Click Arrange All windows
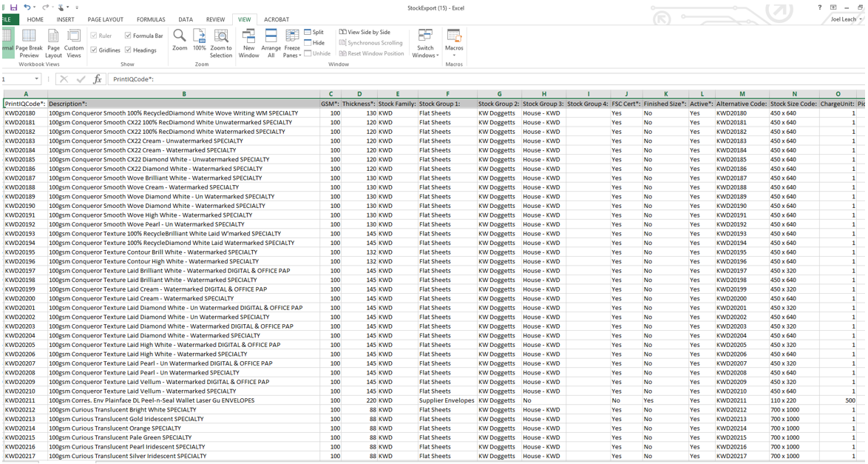Screen dimensions: 868x464 271,43
